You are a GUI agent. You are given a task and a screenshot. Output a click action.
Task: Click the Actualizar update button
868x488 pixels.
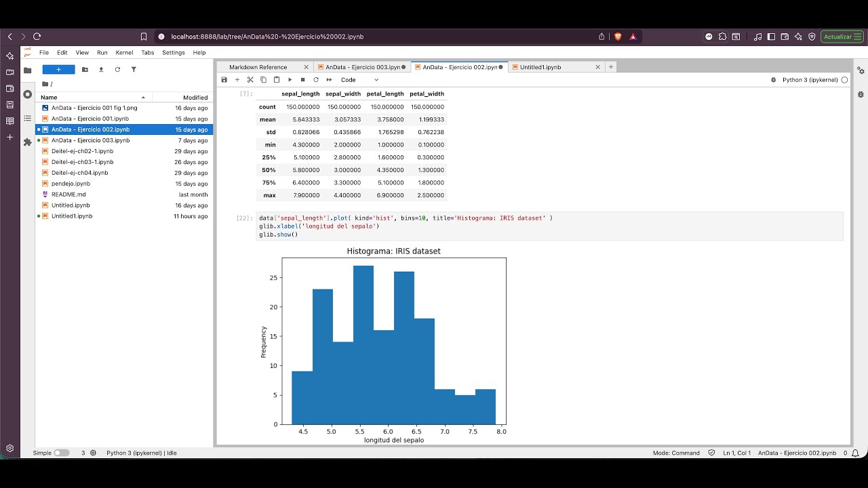[x=841, y=37]
